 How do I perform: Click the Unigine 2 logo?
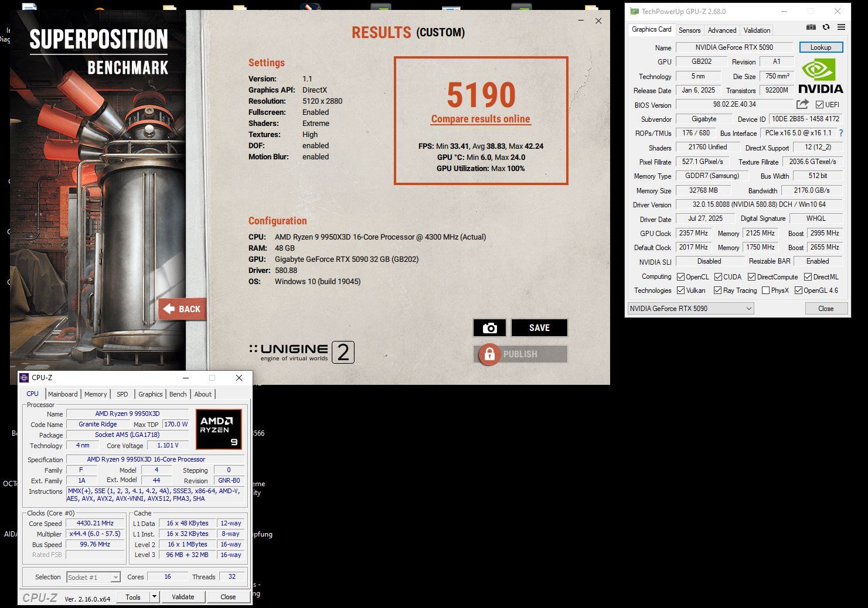coord(301,352)
